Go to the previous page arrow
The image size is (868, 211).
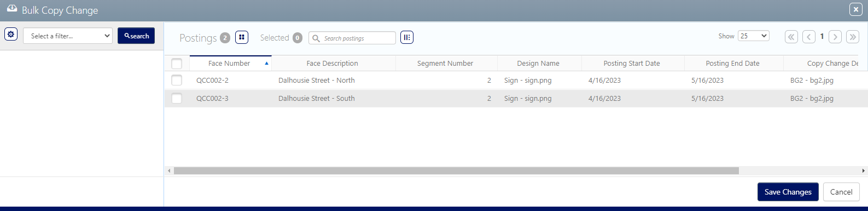coord(809,37)
